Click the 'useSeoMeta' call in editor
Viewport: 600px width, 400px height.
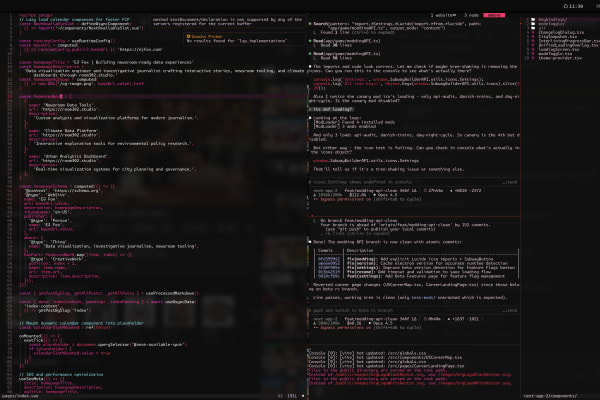[31, 379]
